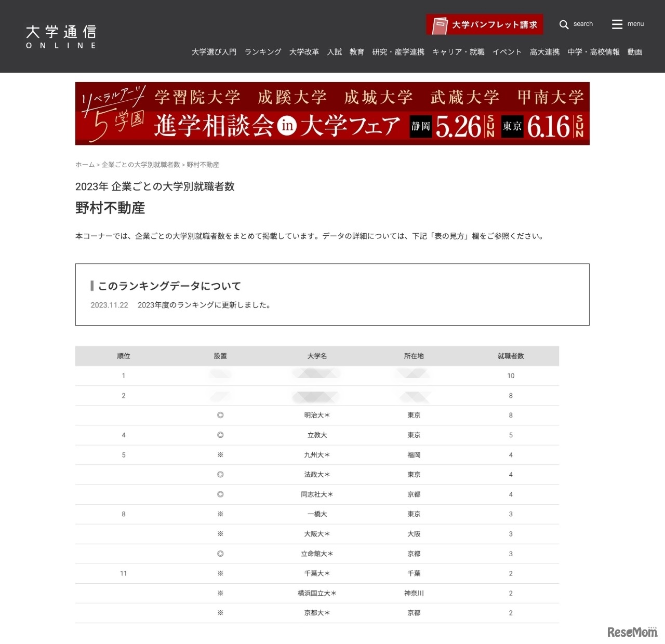The width and height of the screenshot is (665, 644).
Task: Select the 大阪大＊ table cell
Action: [317, 534]
